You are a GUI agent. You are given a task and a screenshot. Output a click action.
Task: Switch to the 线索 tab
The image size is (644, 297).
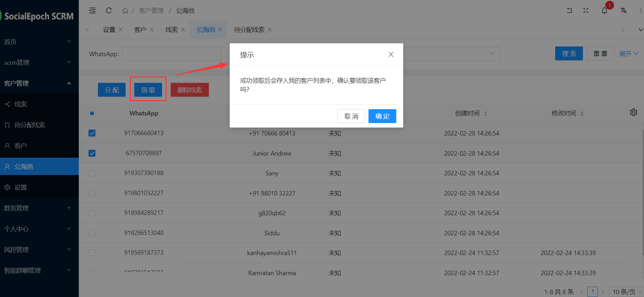(171, 30)
